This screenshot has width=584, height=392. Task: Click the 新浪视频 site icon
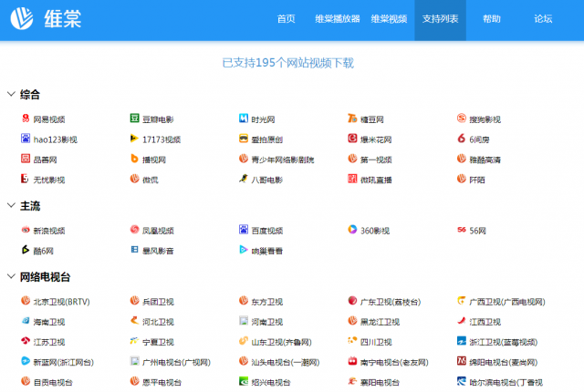pyautogui.click(x=26, y=230)
